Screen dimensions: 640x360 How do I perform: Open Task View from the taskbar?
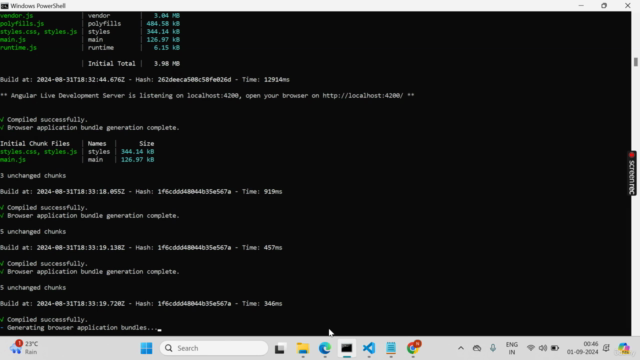[x=280, y=348]
